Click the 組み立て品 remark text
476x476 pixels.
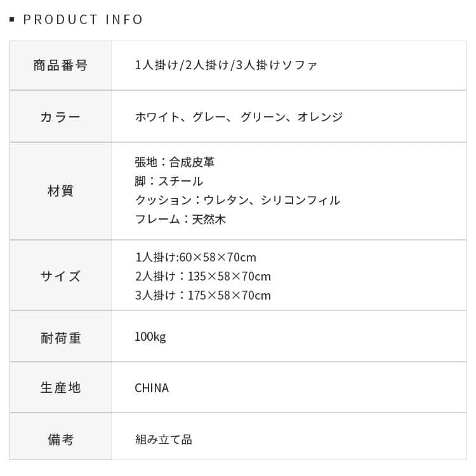pyautogui.click(x=163, y=439)
